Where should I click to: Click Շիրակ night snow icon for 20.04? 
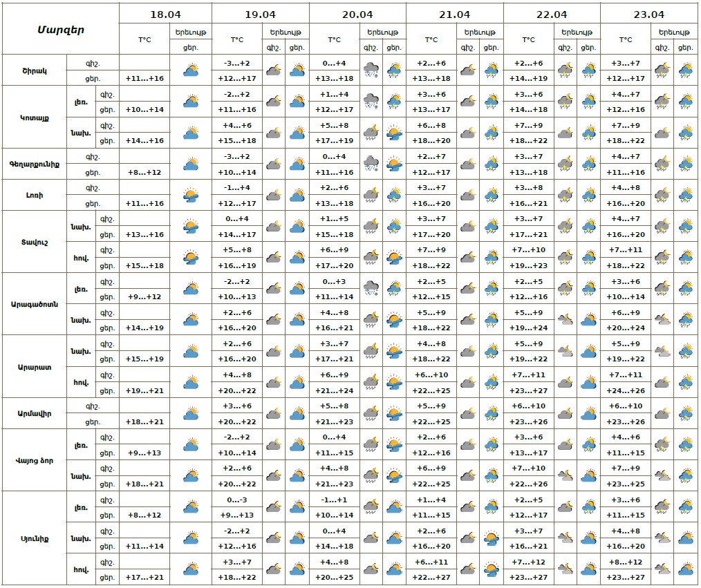click(x=371, y=70)
